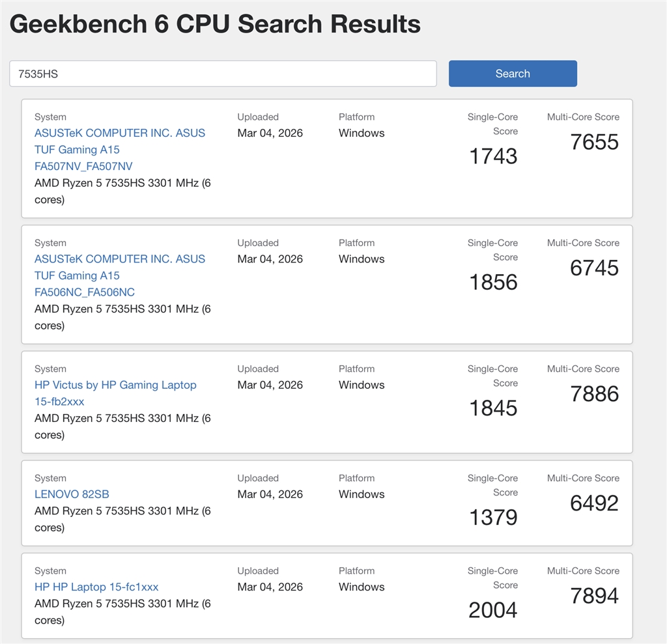Select the 2004 single-core score
667x644 pixels.
tap(493, 610)
